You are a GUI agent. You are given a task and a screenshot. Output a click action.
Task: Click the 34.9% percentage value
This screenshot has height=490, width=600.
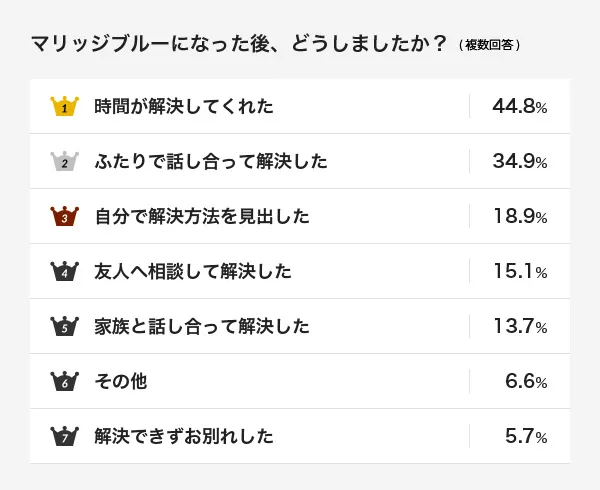tap(519, 162)
